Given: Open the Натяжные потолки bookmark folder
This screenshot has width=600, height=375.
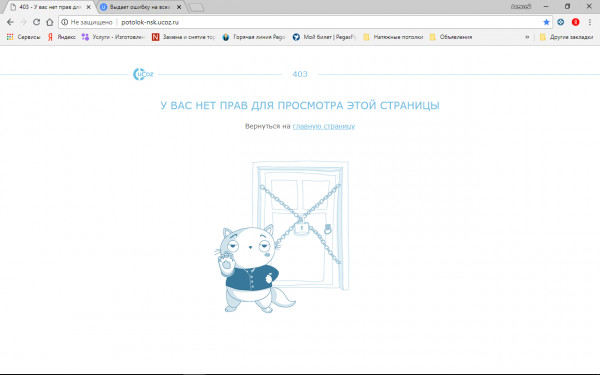Looking at the screenshot, I should coord(393,37).
